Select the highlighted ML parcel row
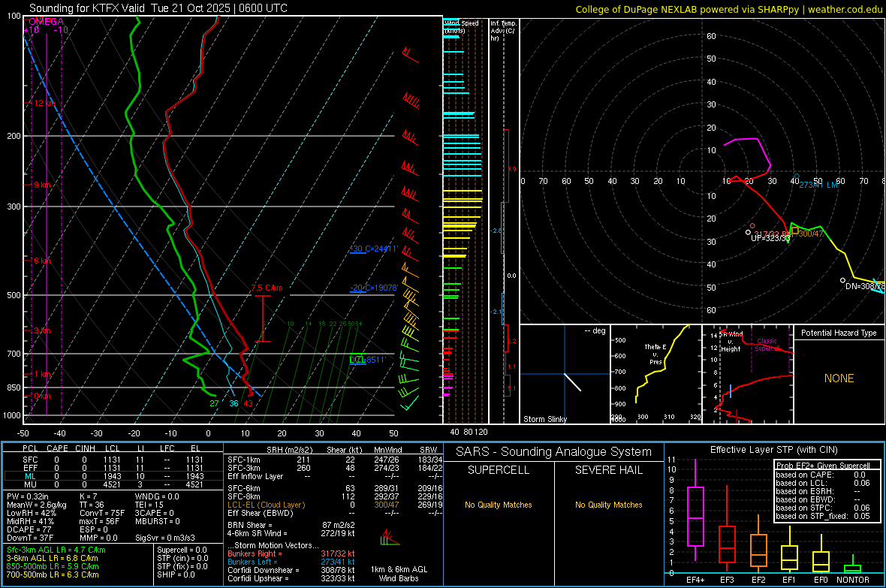This screenshot has height=588, width=886. pyautogui.click(x=113, y=476)
